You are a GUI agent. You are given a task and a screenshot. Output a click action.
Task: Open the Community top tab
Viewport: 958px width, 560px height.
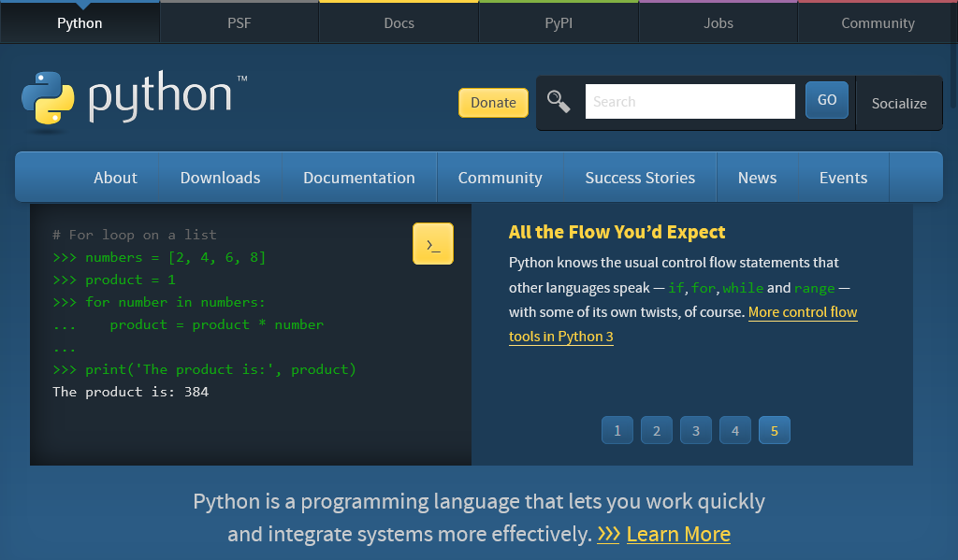[878, 23]
